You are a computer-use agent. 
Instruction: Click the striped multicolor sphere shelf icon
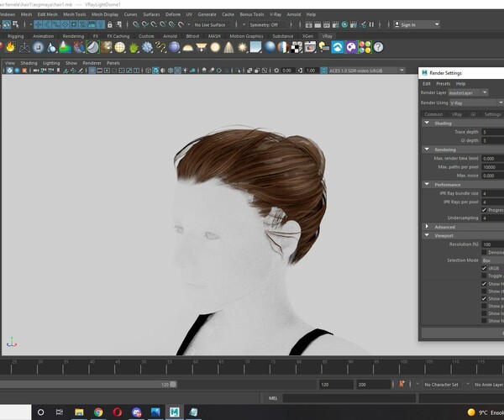pos(283,47)
